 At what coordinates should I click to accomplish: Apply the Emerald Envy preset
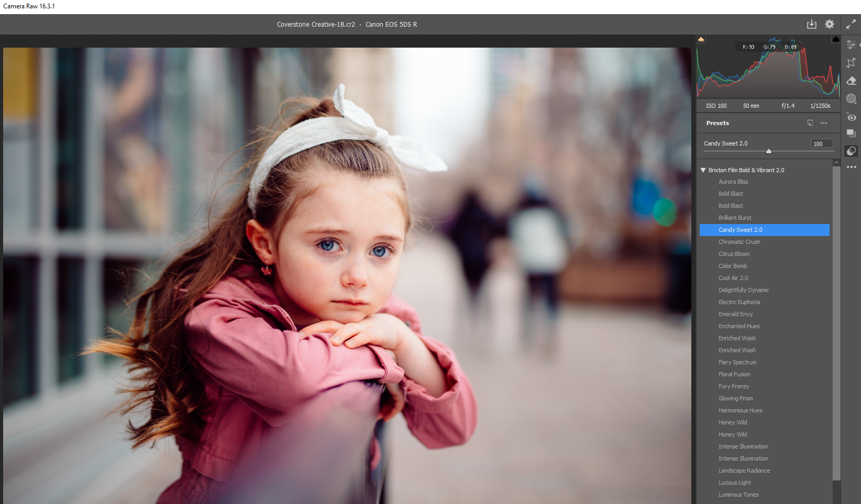[x=735, y=314]
